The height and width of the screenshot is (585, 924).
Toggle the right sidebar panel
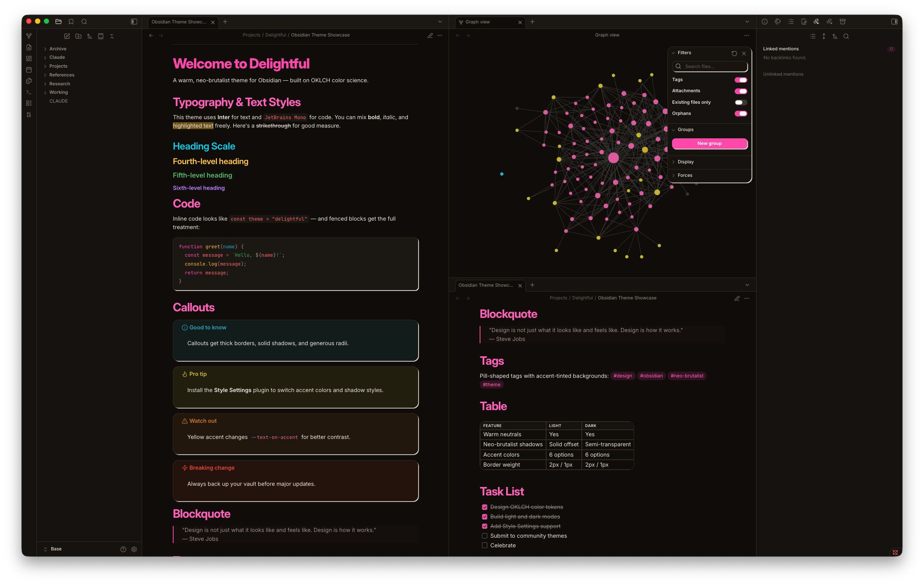click(894, 22)
